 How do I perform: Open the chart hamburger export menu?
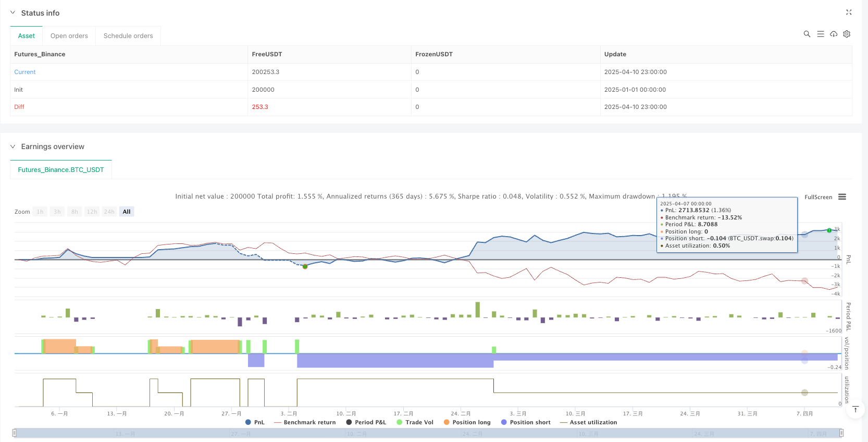point(842,197)
